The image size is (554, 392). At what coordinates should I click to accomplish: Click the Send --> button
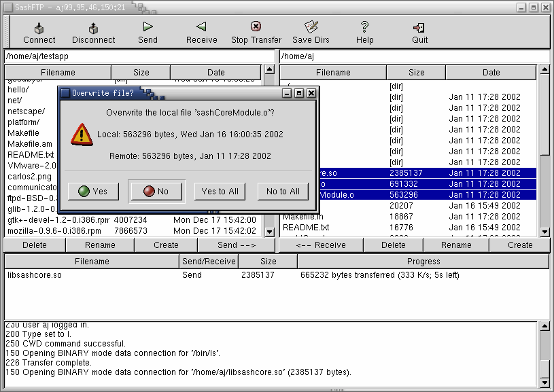pos(237,245)
